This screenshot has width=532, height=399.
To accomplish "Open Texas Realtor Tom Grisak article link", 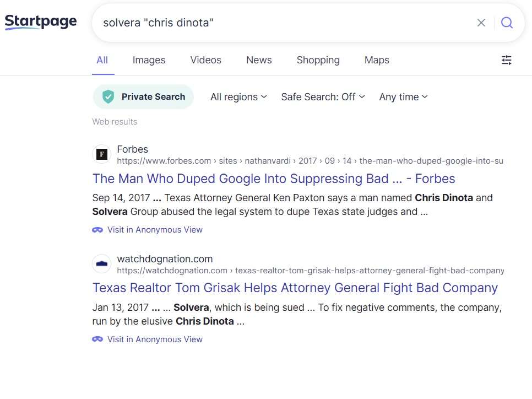I will coord(295,288).
